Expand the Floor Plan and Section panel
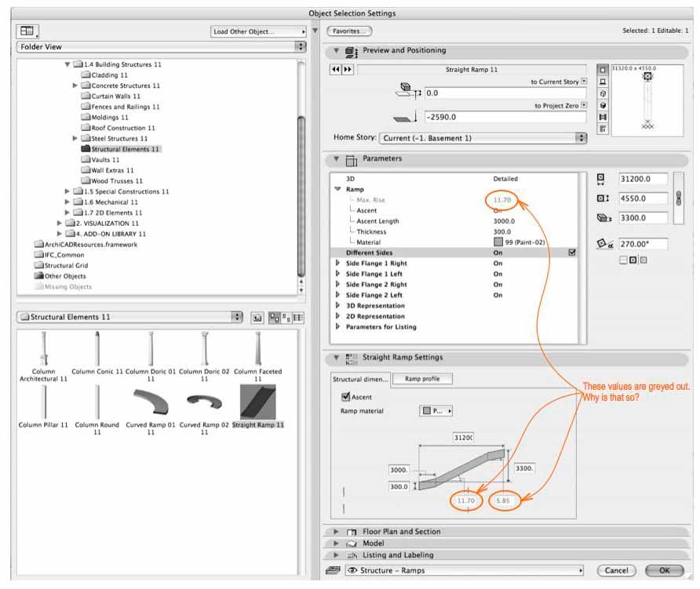 (x=336, y=532)
